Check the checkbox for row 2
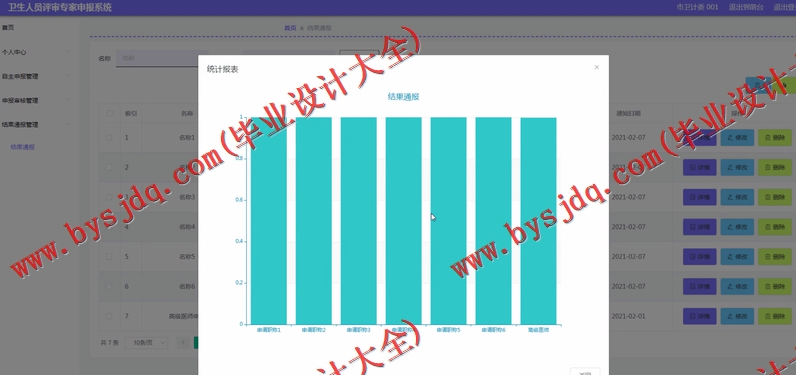796x375 pixels. pyautogui.click(x=109, y=167)
